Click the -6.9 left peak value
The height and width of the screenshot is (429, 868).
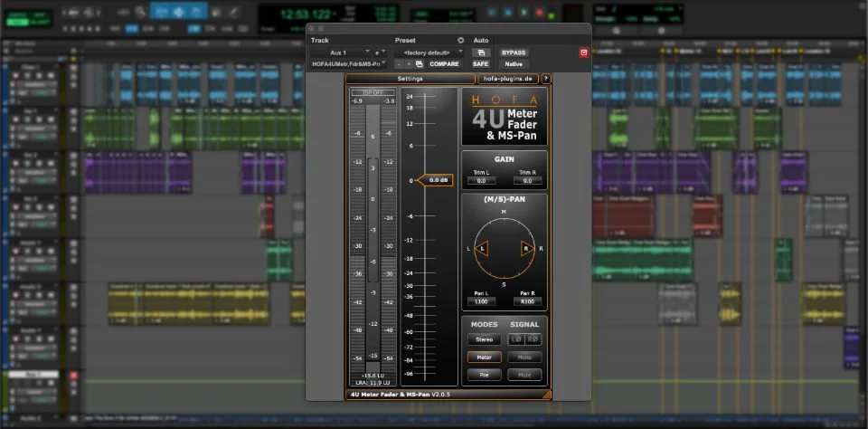coord(357,100)
